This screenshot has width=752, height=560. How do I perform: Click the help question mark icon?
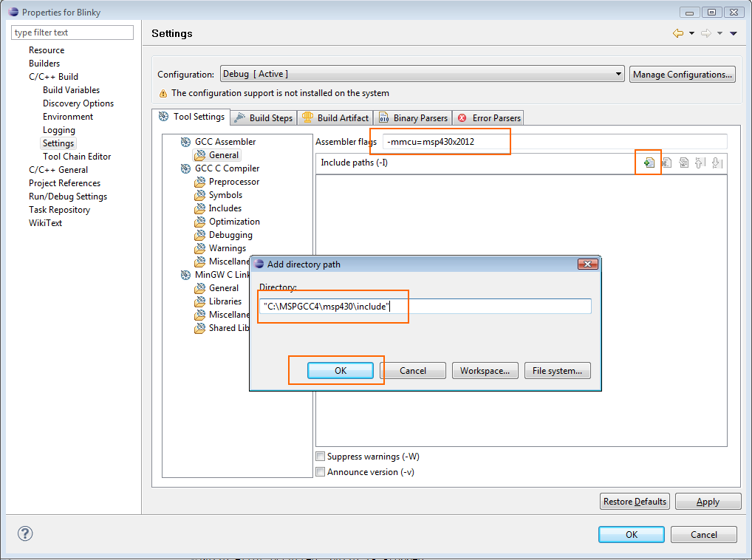25,533
